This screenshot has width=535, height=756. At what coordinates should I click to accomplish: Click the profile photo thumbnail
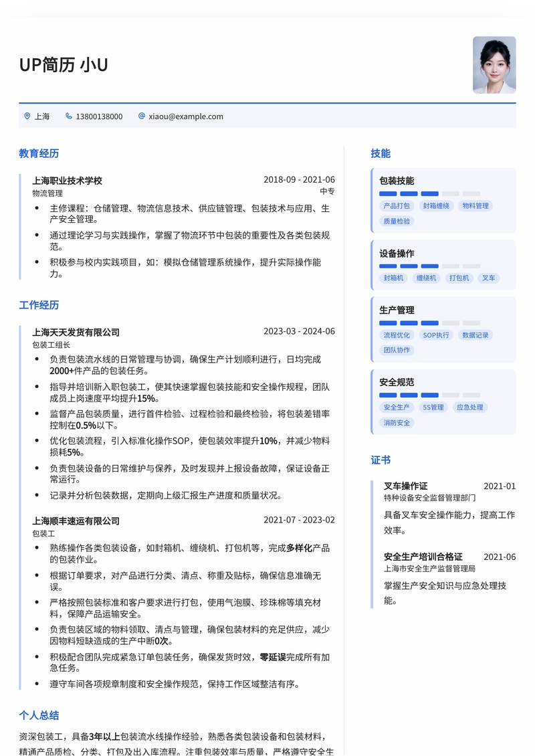pyautogui.click(x=495, y=65)
